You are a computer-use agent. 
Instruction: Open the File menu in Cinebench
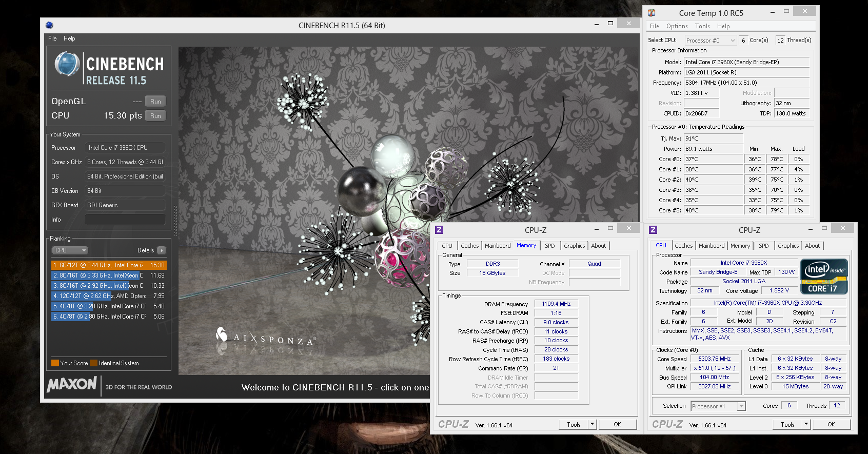(x=52, y=38)
